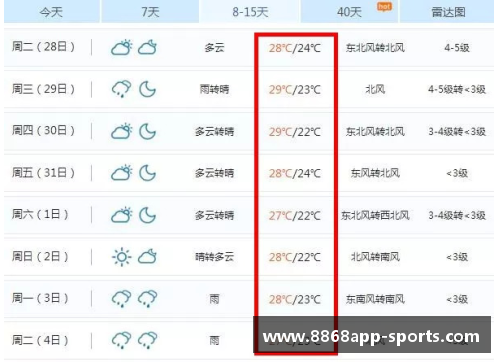Click daytime cloudy-sun icon for 周五（31日）
This screenshot has width=500, height=362.
[121, 173]
